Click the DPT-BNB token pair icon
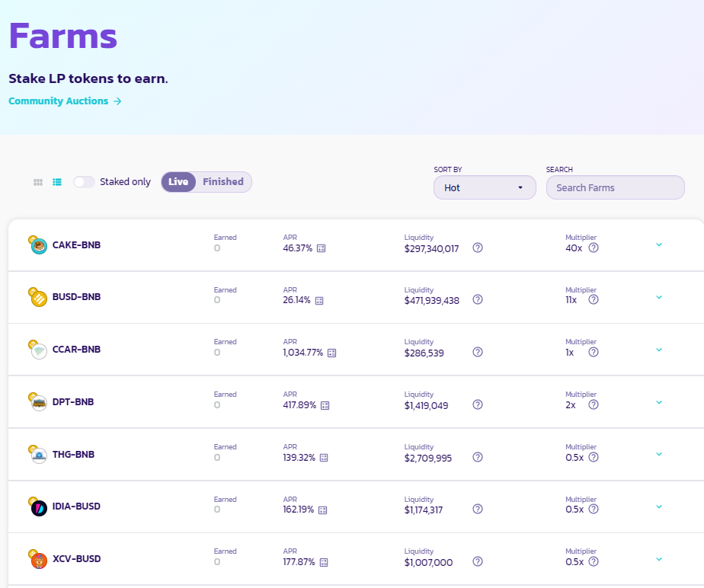704x588 pixels. [x=38, y=402]
